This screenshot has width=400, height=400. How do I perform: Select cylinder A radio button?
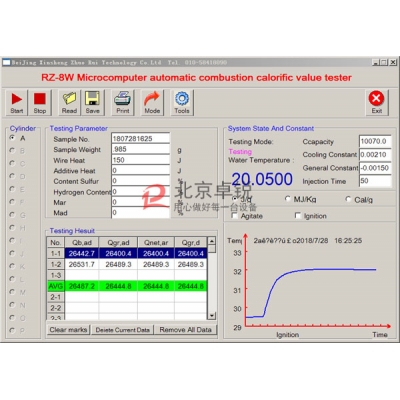pyautogui.click(x=13, y=138)
